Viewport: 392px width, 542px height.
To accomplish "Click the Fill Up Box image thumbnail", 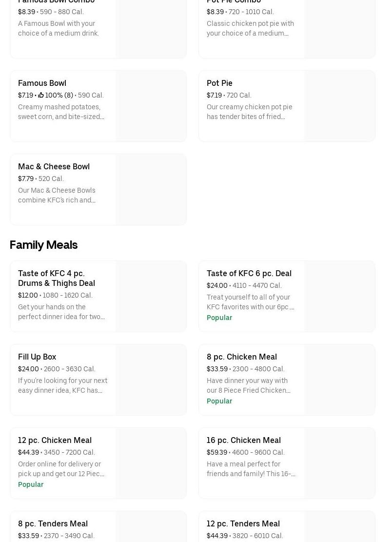I will coord(151,380).
